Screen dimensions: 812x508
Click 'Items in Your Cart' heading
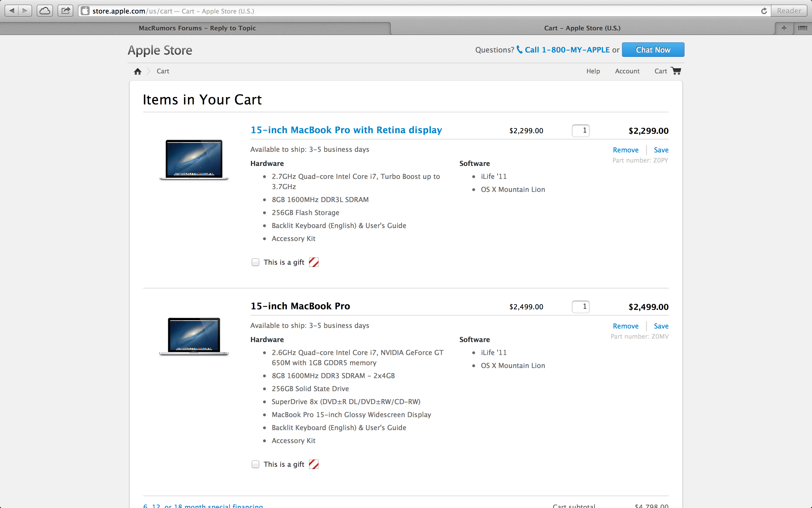[202, 100]
